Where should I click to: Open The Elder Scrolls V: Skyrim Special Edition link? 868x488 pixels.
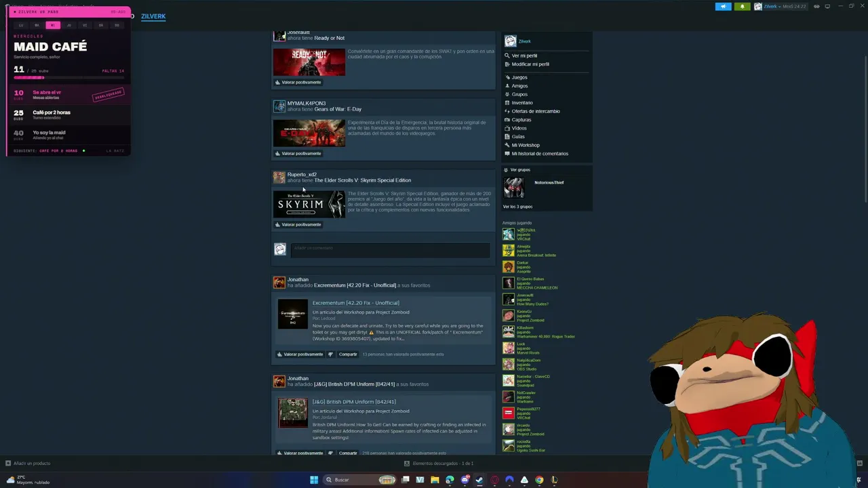(362, 180)
